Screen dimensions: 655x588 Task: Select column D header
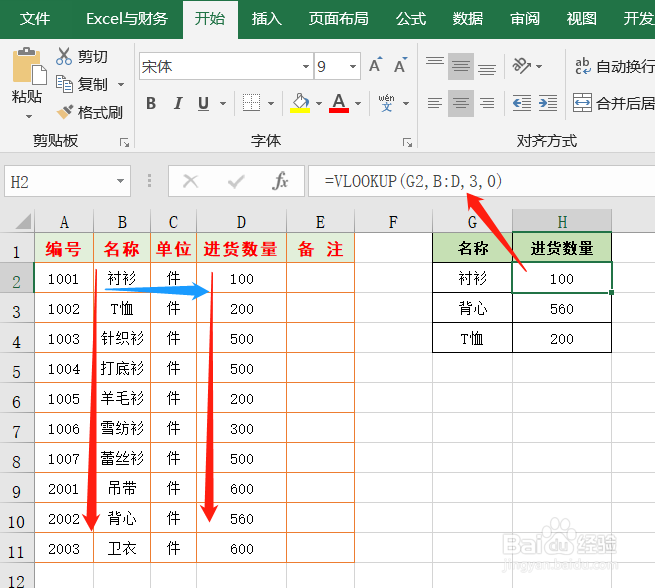[x=241, y=221]
